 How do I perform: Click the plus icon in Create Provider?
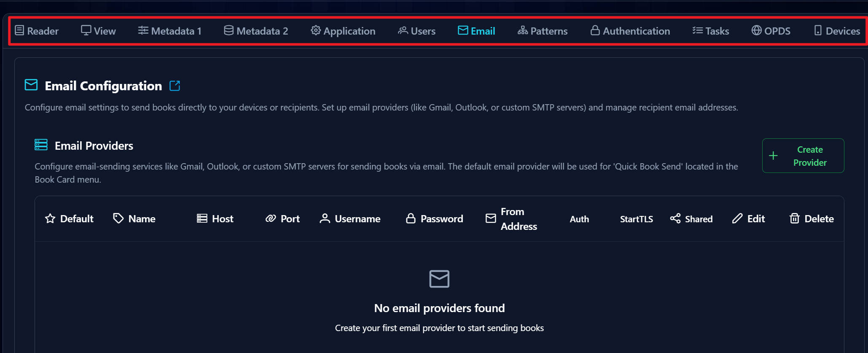point(773,156)
